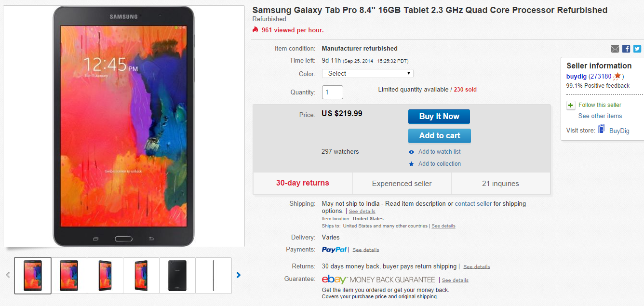Select the black tablet back view thumbnail
This screenshot has width=644, height=306.
point(177,275)
